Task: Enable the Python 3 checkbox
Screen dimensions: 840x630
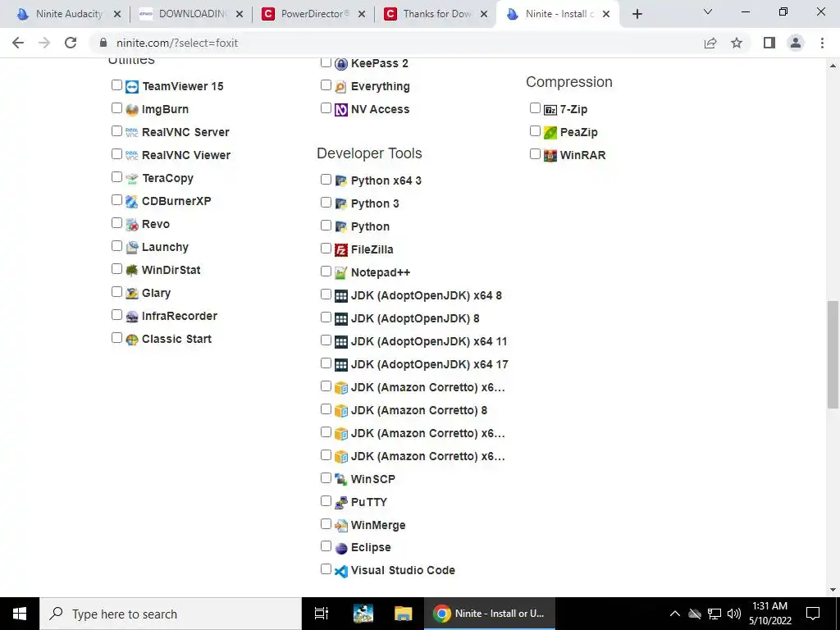Action: 326,202
